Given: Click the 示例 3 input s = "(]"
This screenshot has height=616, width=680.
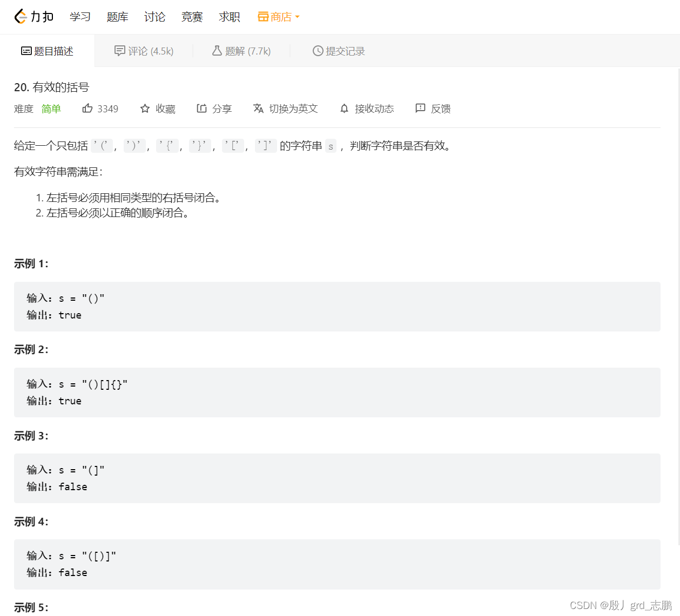Looking at the screenshot, I should coord(65,470).
